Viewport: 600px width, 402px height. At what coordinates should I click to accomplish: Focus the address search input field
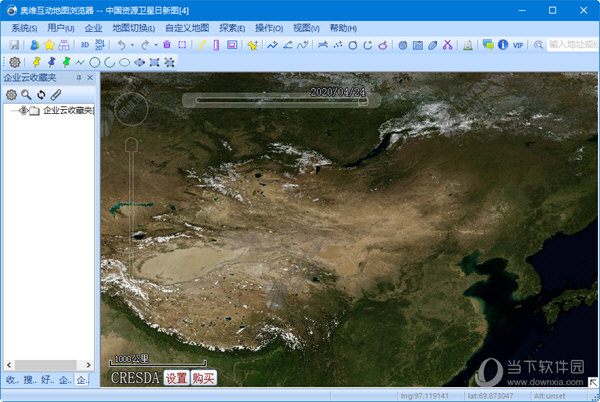point(572,45)
